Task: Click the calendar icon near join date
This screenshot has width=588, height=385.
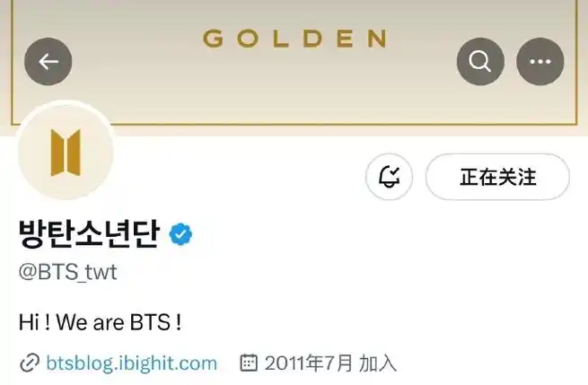Action: coord(249,363)
